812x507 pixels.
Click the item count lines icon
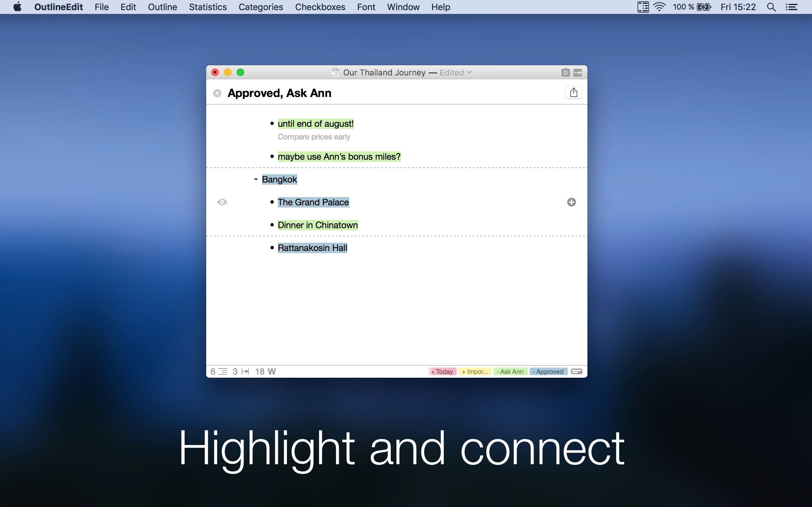[223, 371]
